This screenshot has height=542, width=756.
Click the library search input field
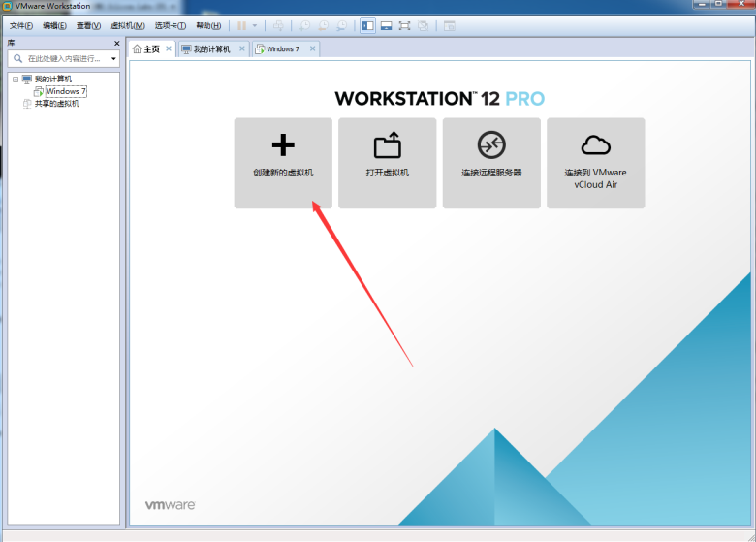click(x=64, y=59)
